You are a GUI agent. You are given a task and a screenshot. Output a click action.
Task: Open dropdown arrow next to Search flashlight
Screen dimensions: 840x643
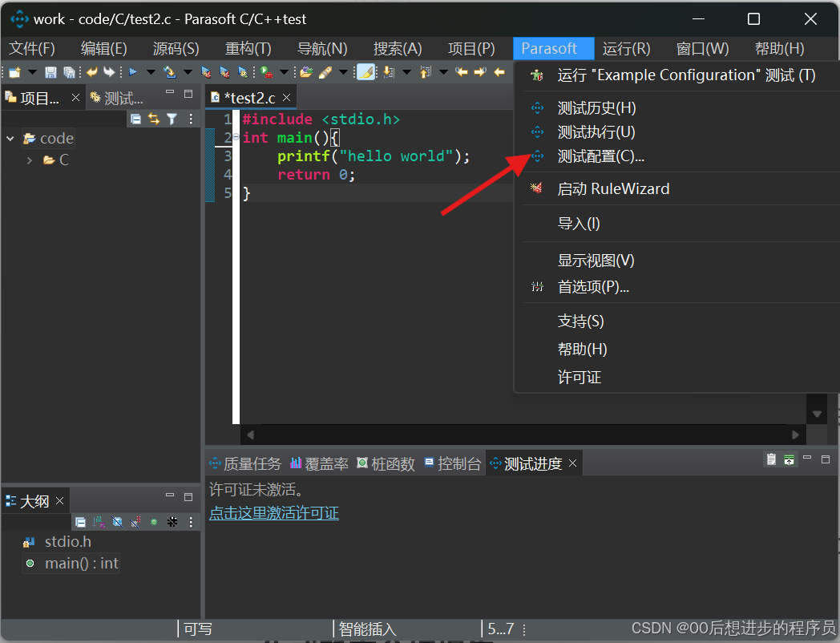343,72
